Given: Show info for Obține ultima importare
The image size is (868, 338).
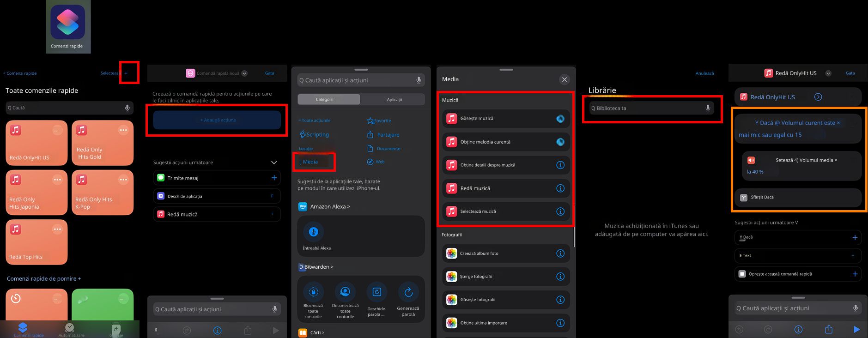Looking at the screenshot, I should [560, 323].
